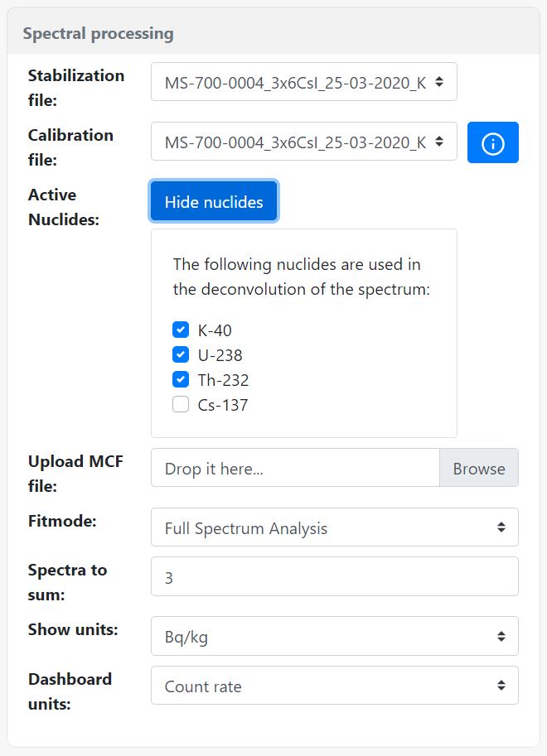
Task: Enable the Cs-137 nuclide checkbox
Action: (181, 405)
